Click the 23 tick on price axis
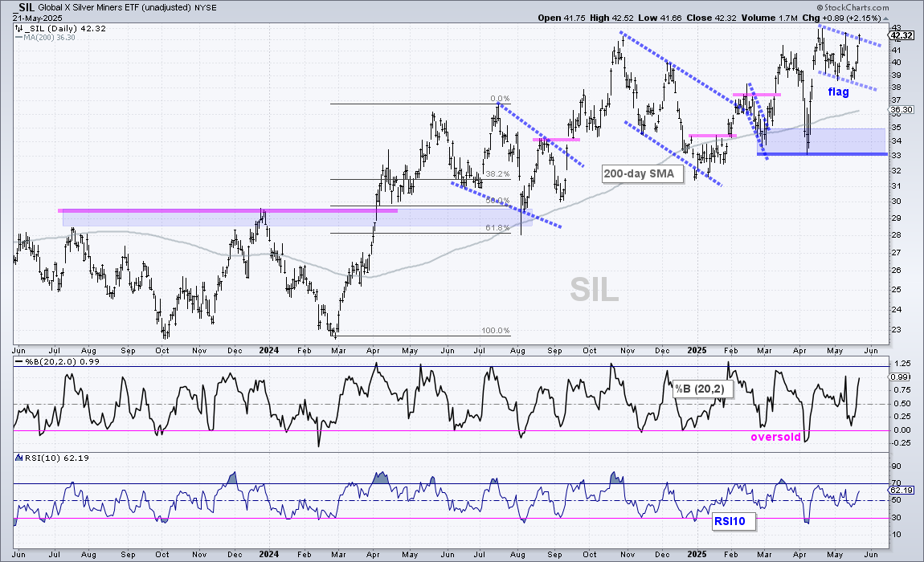This screenshot has width=924, height=562. point(897,329)
